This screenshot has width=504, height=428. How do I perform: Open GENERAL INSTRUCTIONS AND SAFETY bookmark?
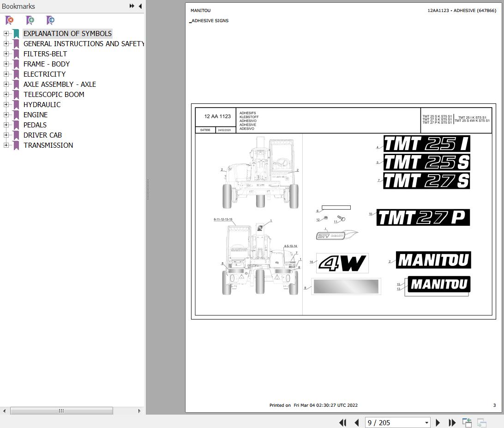click(84, 44)
